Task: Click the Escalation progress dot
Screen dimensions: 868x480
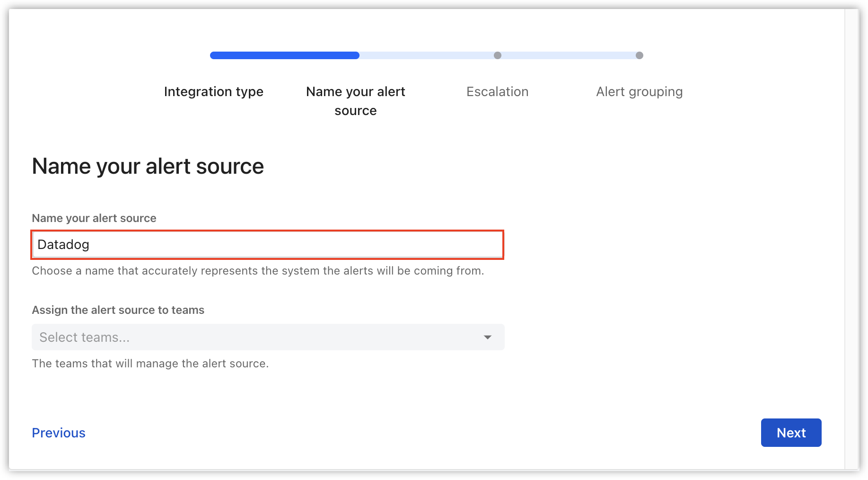Action: tap(498, 55)
